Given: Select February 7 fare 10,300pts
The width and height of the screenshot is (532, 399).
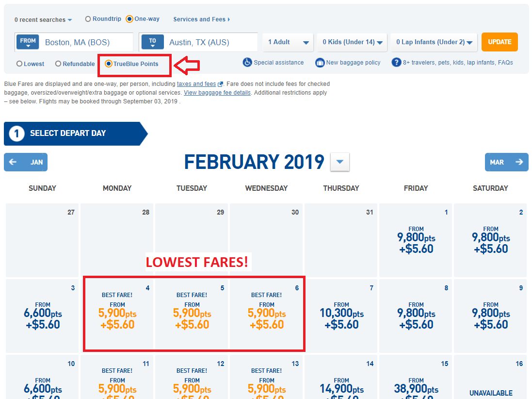Looking at the screenshot, I should tap(341, 316).
